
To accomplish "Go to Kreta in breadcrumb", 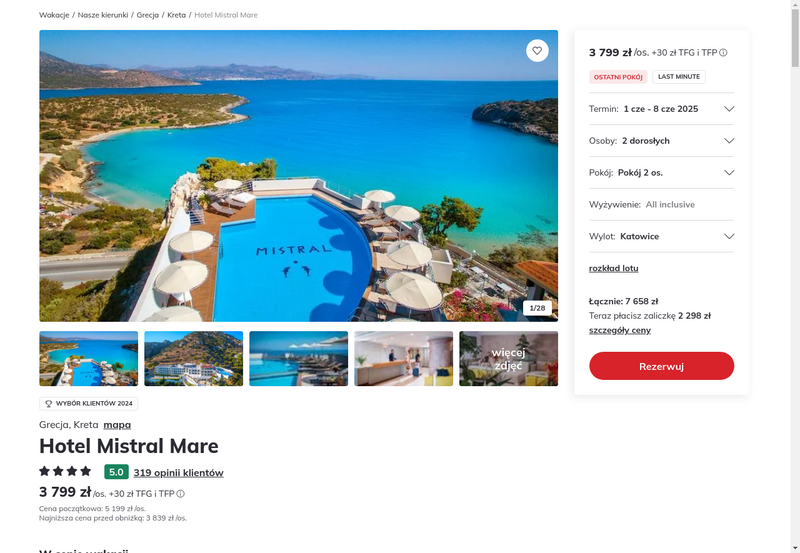I will pos(177,15).
